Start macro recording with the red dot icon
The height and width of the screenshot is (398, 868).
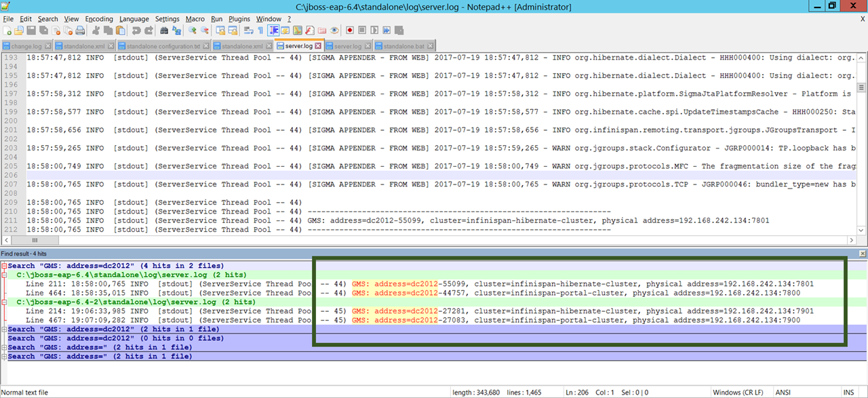351,31
